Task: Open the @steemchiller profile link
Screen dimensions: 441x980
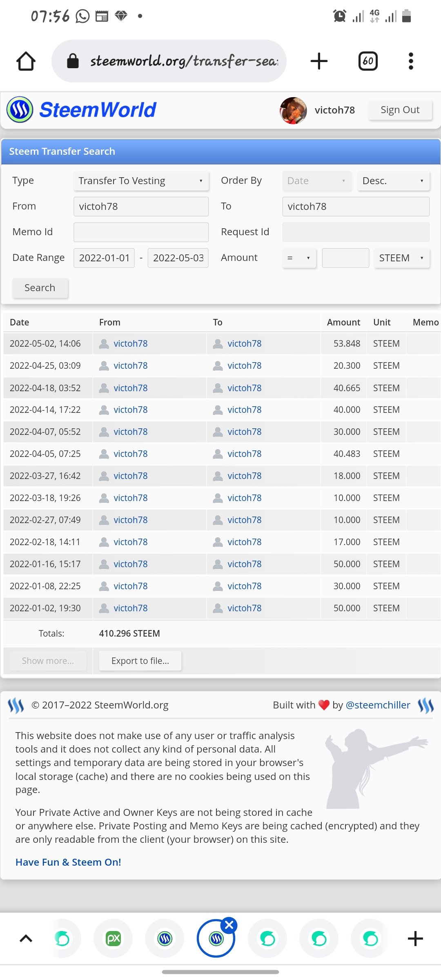Action: click(378, 705)
